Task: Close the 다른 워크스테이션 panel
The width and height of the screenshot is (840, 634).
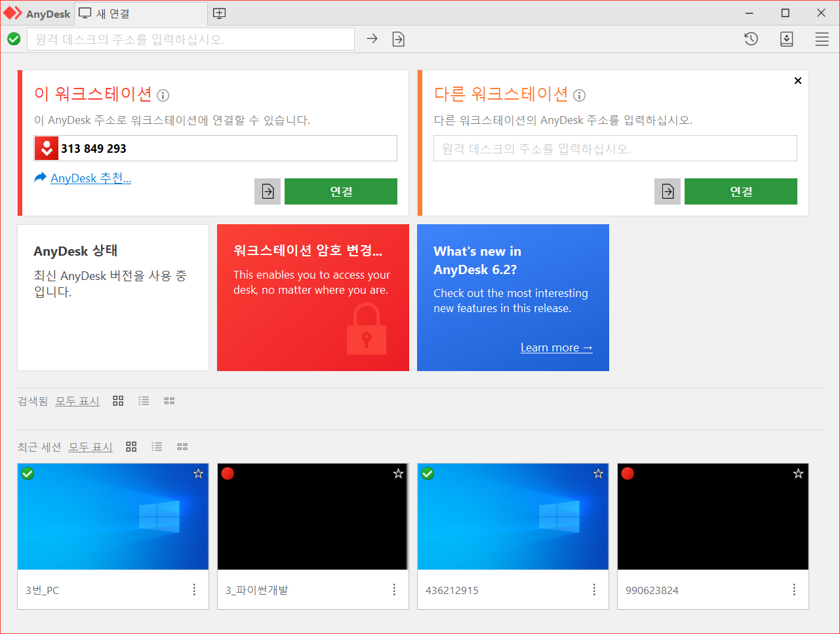Action: tap(798, 81)
